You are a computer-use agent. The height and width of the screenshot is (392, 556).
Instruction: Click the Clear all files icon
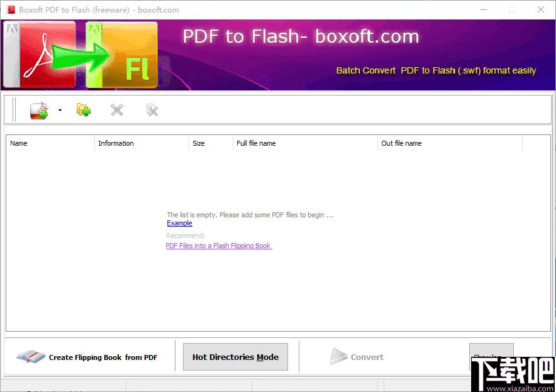[x=152, y=110]
